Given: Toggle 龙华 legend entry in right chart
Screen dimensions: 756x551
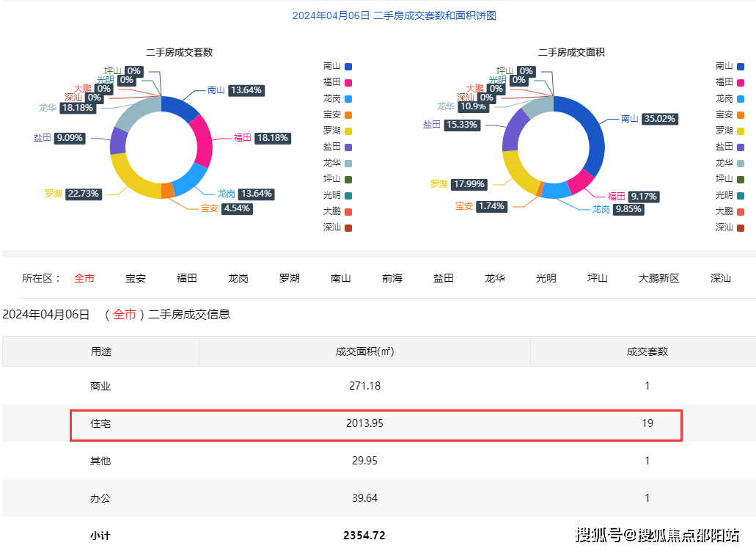Looking at the screenshot, I should [x=730, y=163].
